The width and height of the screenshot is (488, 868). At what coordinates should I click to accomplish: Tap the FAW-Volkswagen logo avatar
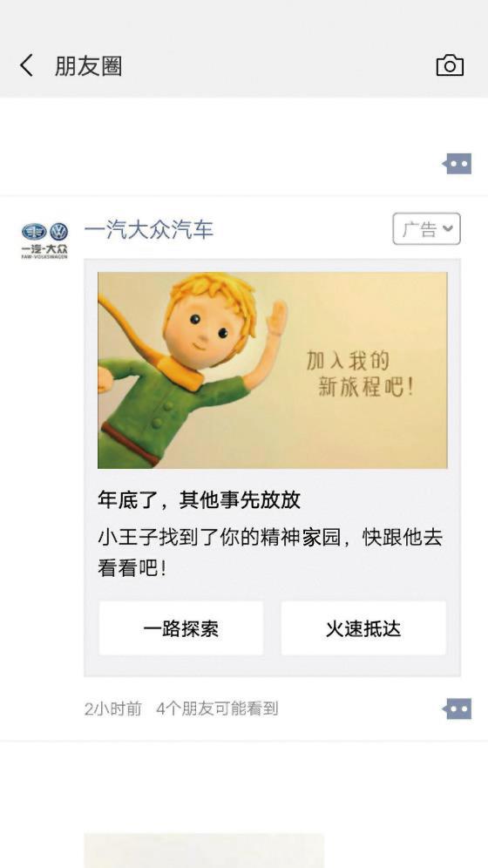tap(44, 240)
